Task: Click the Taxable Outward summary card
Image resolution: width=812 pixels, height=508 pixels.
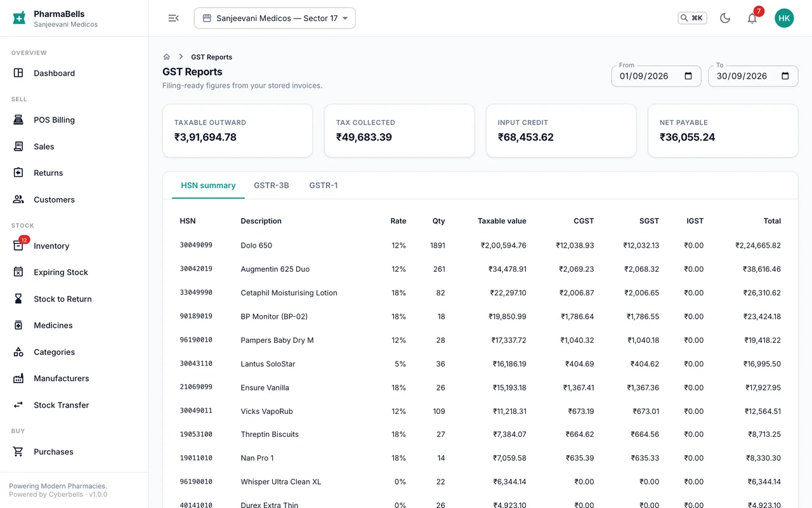Action: coord(238,131)
